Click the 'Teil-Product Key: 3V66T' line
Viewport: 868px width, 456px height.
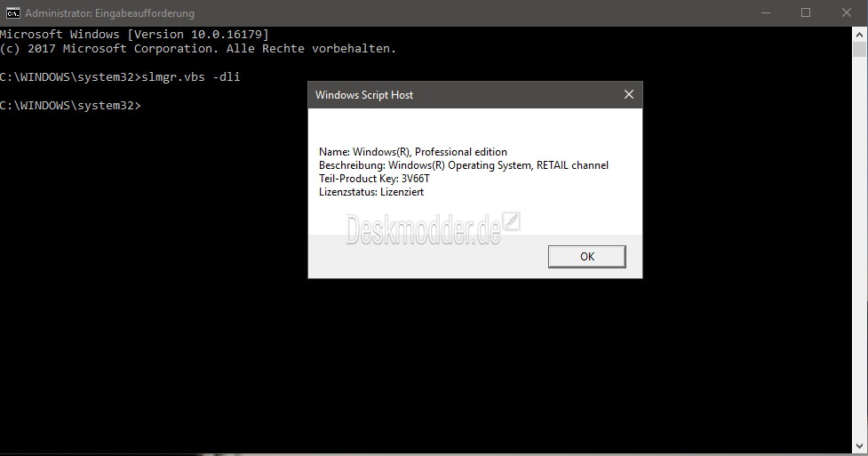[374, 179]
